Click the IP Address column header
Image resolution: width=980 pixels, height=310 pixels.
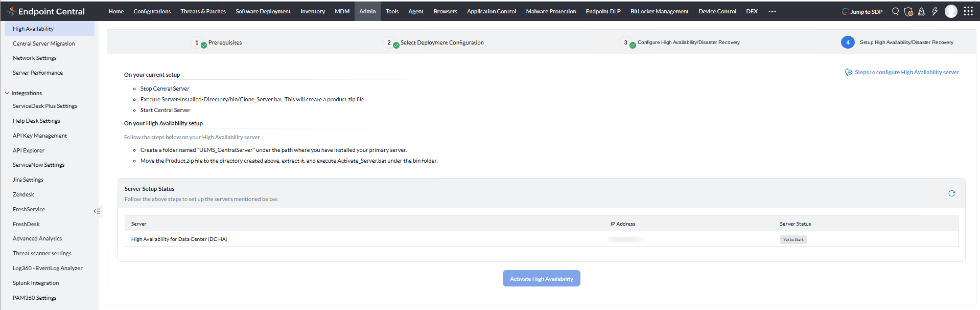(x=623, y=224)
